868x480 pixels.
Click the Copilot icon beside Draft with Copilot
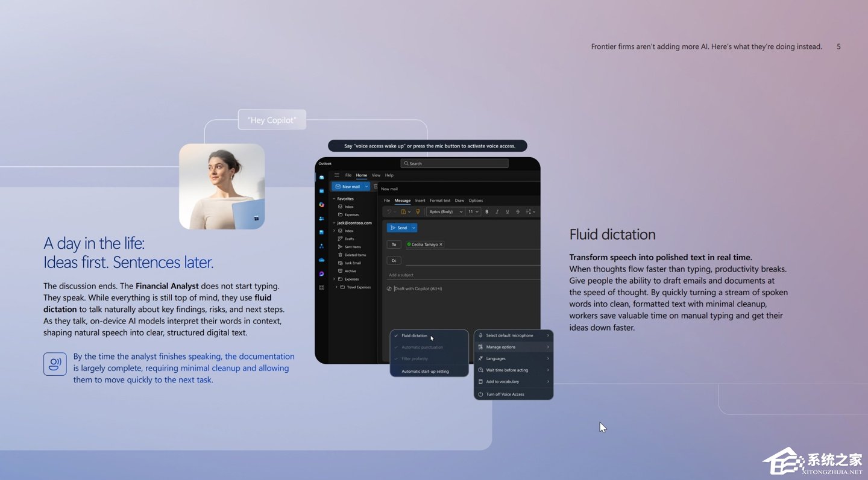[x=389, y=288]
